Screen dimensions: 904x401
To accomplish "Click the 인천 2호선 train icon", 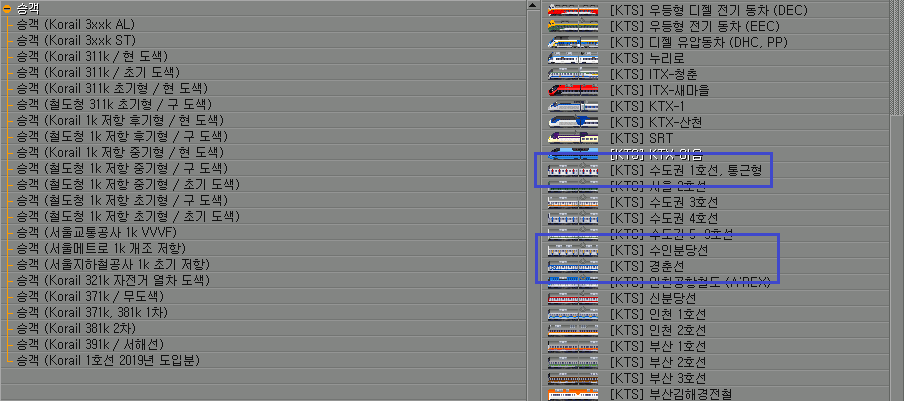I will (x=573, y=331).
